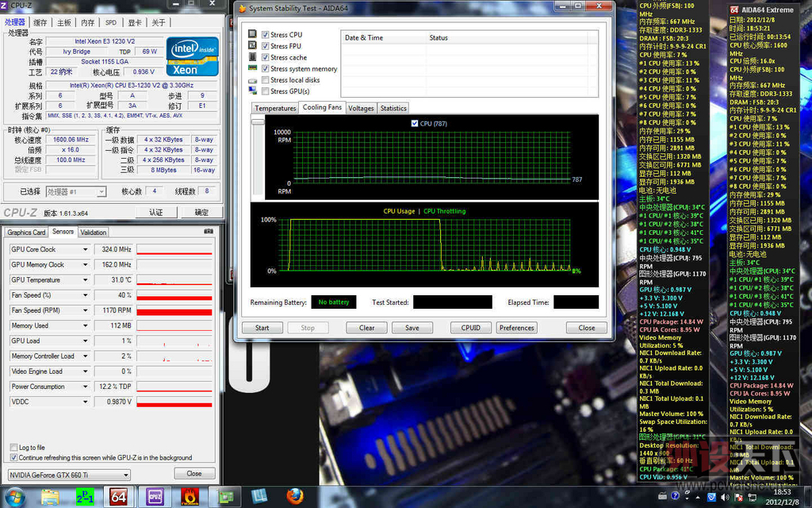Click the AIDA64 flame title bar icon
This screenshot has width=812, height=508.
(242, 8)
